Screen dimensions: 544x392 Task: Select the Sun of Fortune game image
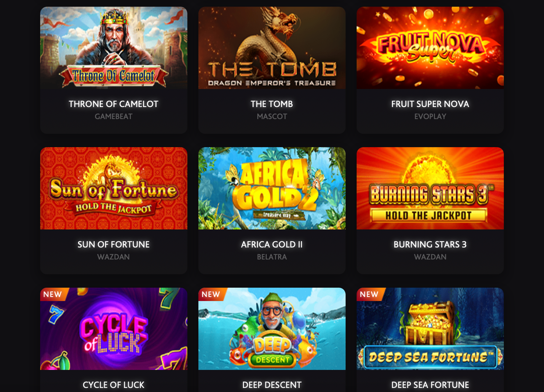113,188
